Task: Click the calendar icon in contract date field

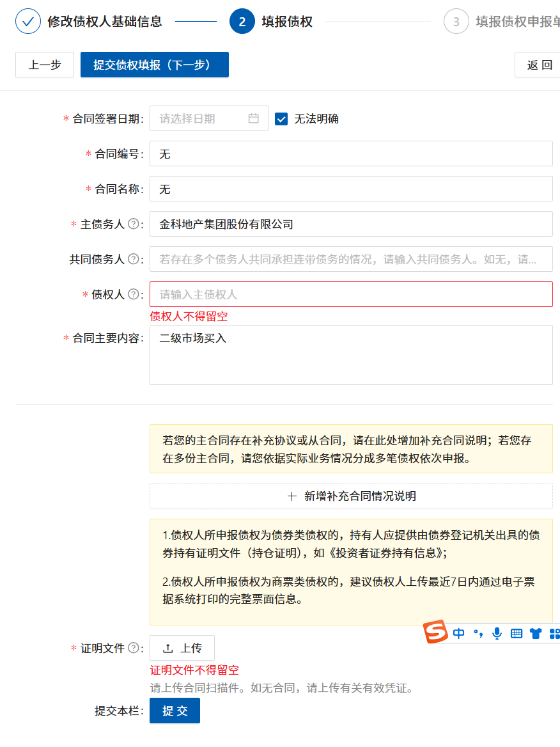Action: (x=253, y=118)
